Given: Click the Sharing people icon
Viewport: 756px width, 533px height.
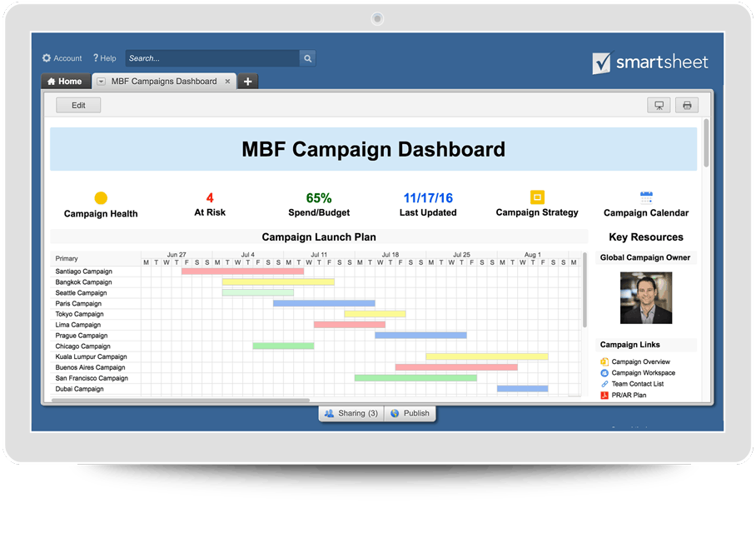Looking at the screenshot, I should [330, 413].
